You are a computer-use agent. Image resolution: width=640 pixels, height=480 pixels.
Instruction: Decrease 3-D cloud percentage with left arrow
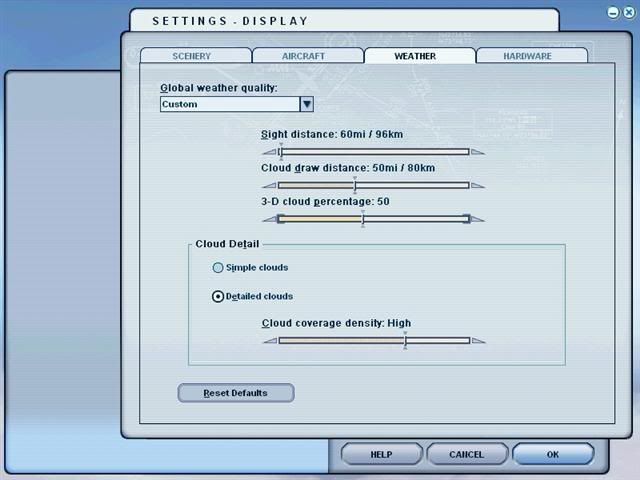268,219
